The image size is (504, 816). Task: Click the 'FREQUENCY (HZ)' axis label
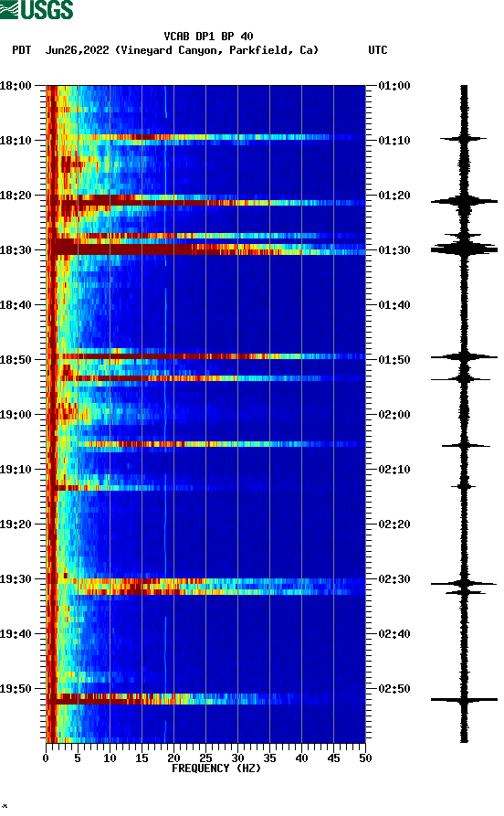click(x=215, y=768)
